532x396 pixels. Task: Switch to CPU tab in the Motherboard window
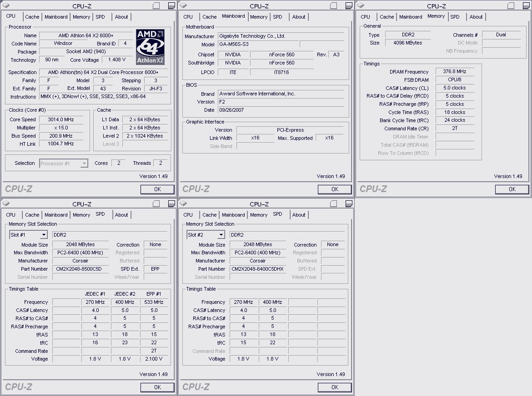coord(188,17)
